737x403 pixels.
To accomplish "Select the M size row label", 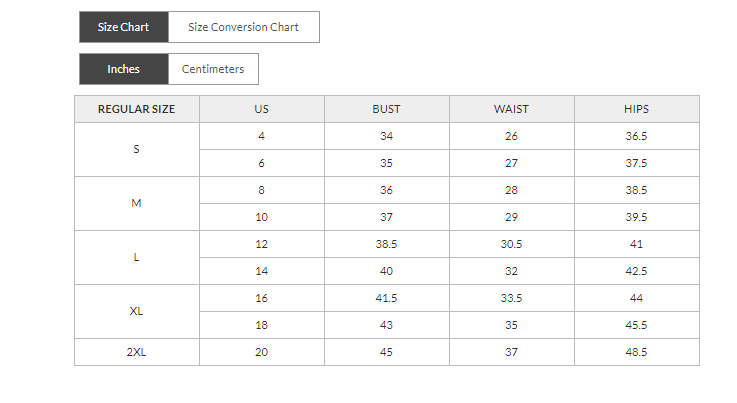I will [137, 203].
